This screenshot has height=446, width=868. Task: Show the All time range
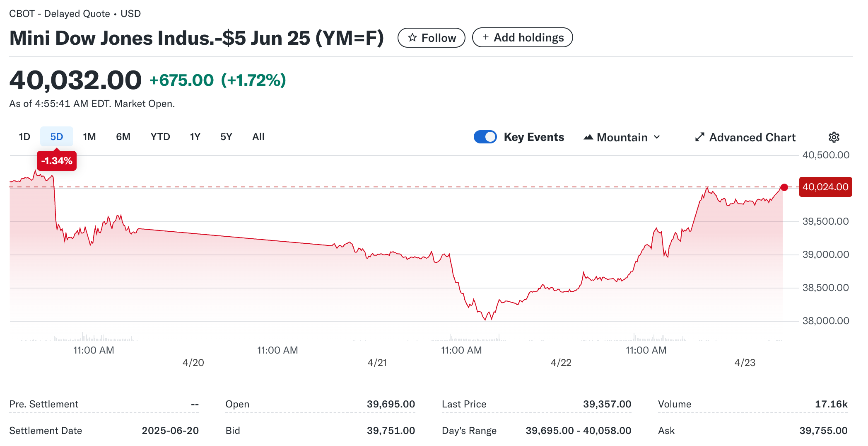click(258, 137)
